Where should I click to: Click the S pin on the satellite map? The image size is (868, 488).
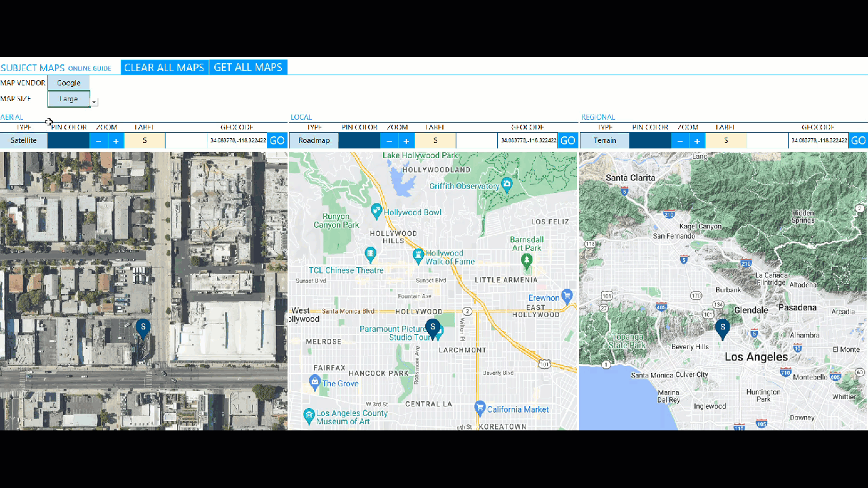tap(142, 328)
